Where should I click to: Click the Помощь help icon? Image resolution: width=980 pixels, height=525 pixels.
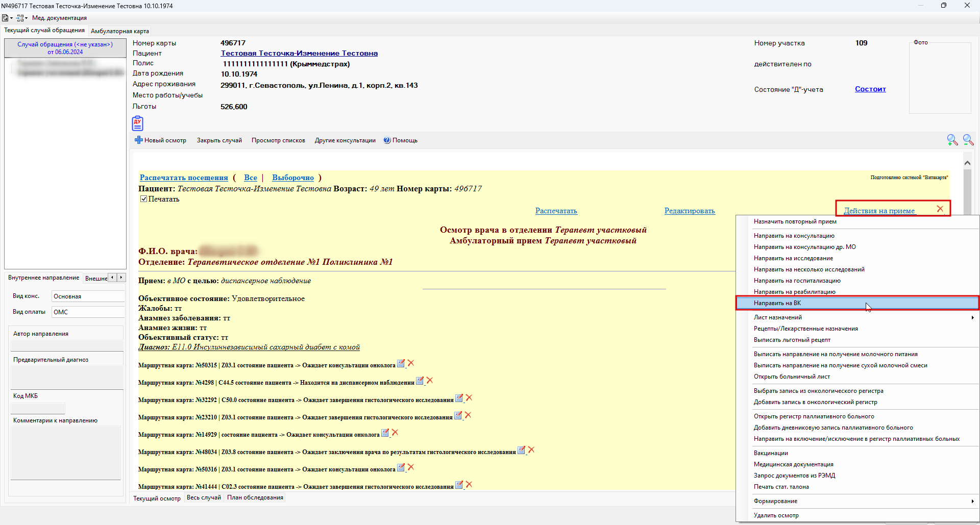(x=387, y=140)
